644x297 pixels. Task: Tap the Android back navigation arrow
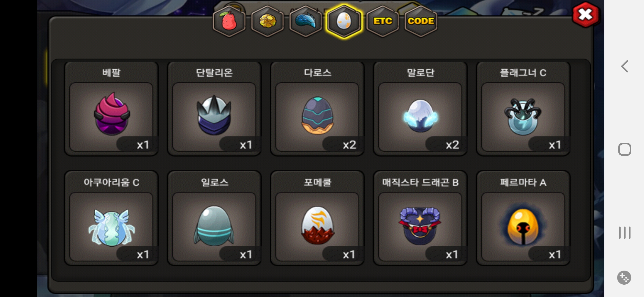coord(624,66)
